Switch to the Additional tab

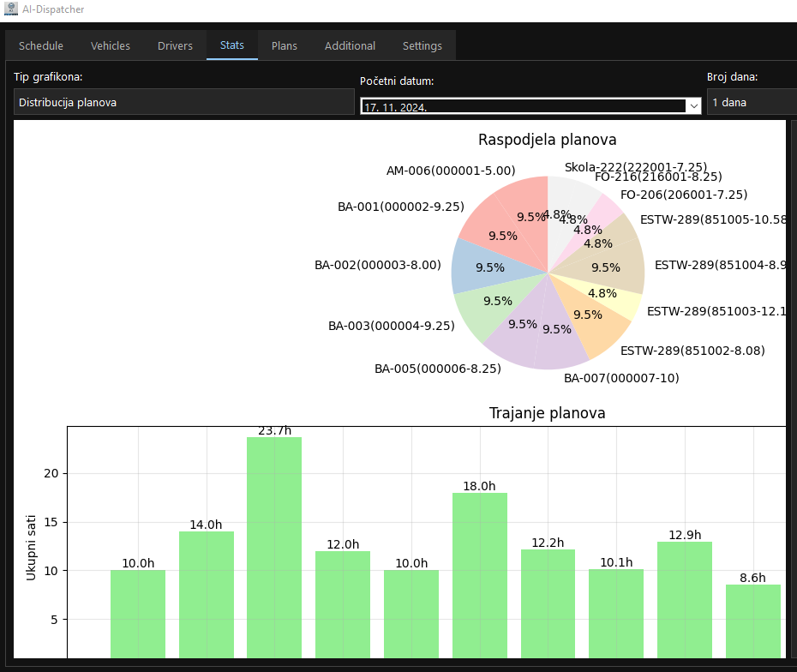(x=350, y=45)
